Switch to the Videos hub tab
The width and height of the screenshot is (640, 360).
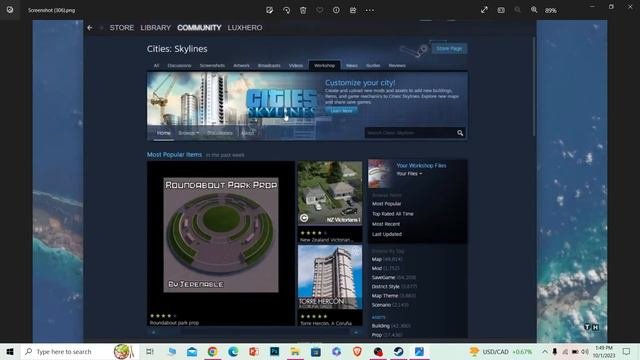[x=296, y=65]
